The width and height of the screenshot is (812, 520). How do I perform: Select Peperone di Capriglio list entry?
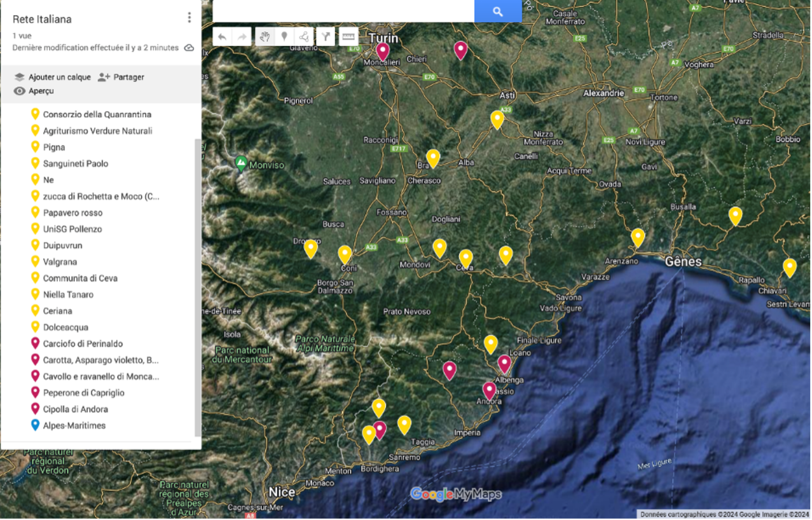(x=83, y=393)
